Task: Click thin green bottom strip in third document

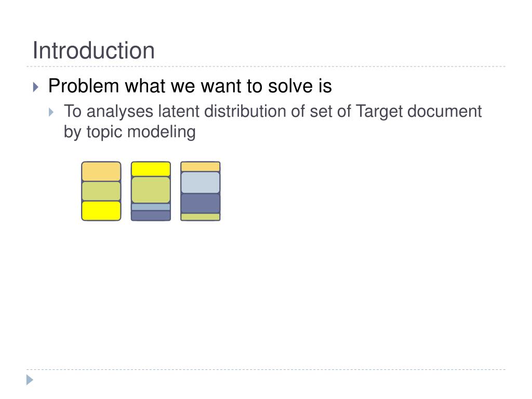Action: 200,217
